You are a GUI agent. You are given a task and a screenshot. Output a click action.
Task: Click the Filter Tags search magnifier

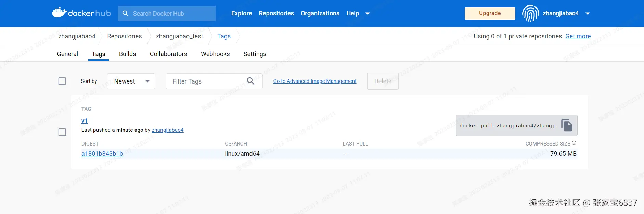(x=251, y=81)
